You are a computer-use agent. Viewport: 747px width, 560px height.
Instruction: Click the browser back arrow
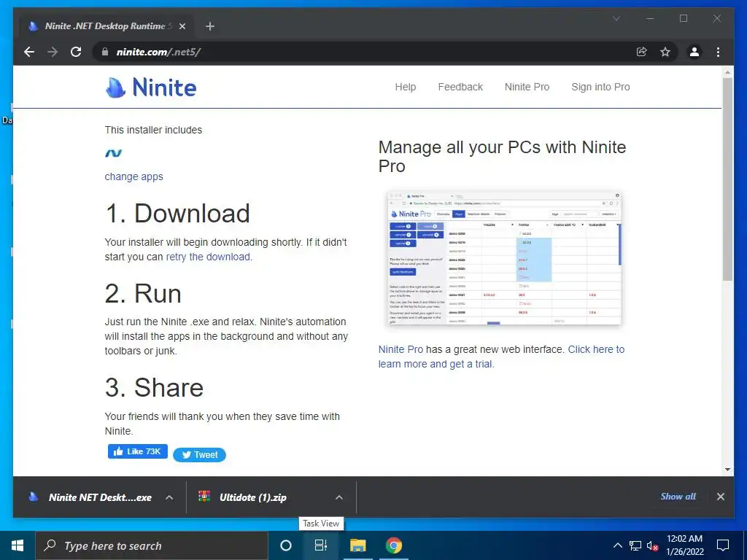tap(29, 52)
